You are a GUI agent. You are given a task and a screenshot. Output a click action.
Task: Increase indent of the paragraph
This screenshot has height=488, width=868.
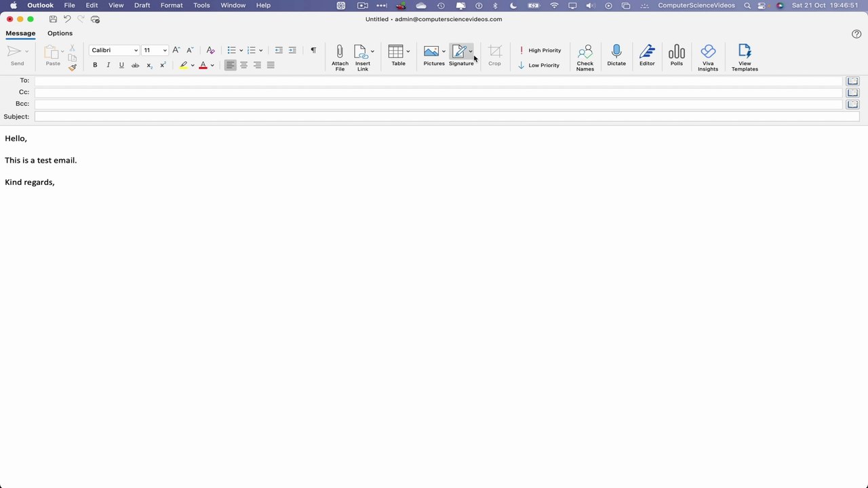click(292, 50)
